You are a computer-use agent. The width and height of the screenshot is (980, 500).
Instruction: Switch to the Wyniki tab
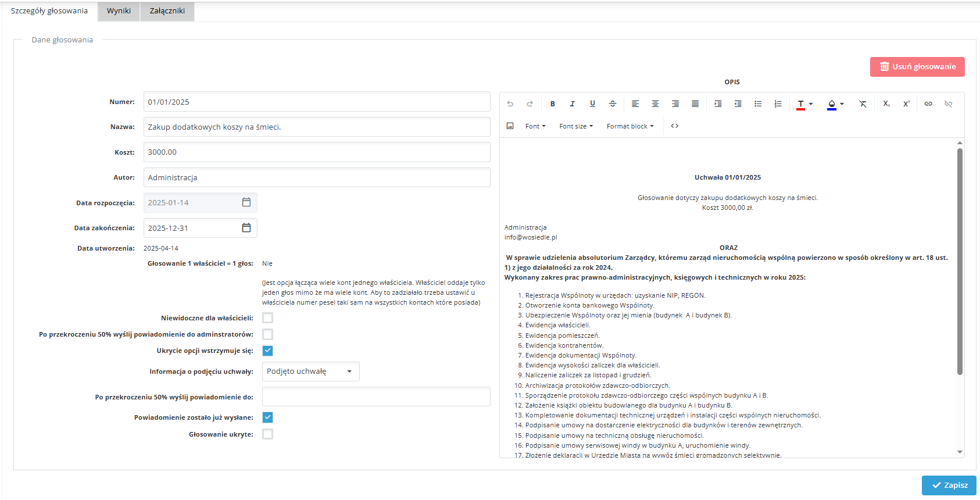(119, 11)
